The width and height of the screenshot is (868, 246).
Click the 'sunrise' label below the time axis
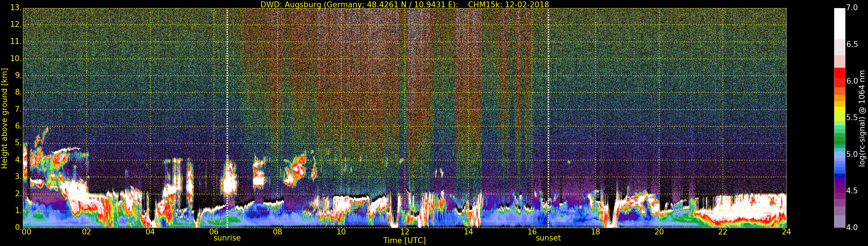(227, 238)
